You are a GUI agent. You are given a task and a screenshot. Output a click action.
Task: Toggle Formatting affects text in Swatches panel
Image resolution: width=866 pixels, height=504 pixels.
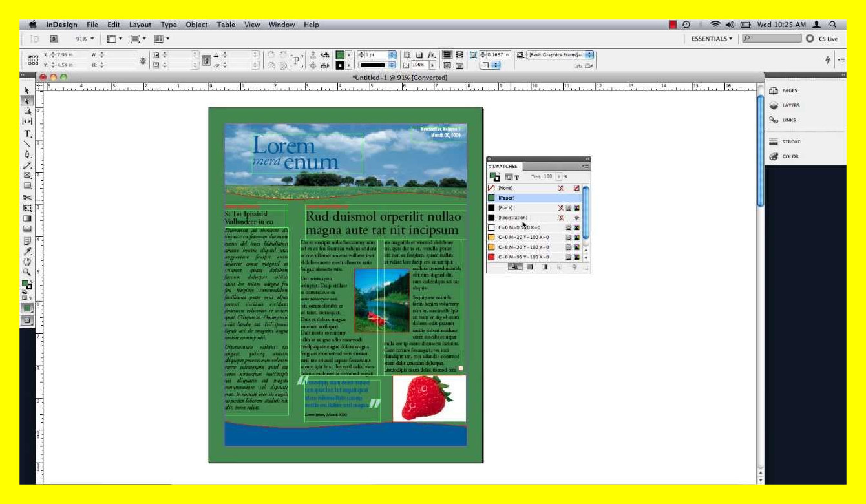tap(516, 176)
